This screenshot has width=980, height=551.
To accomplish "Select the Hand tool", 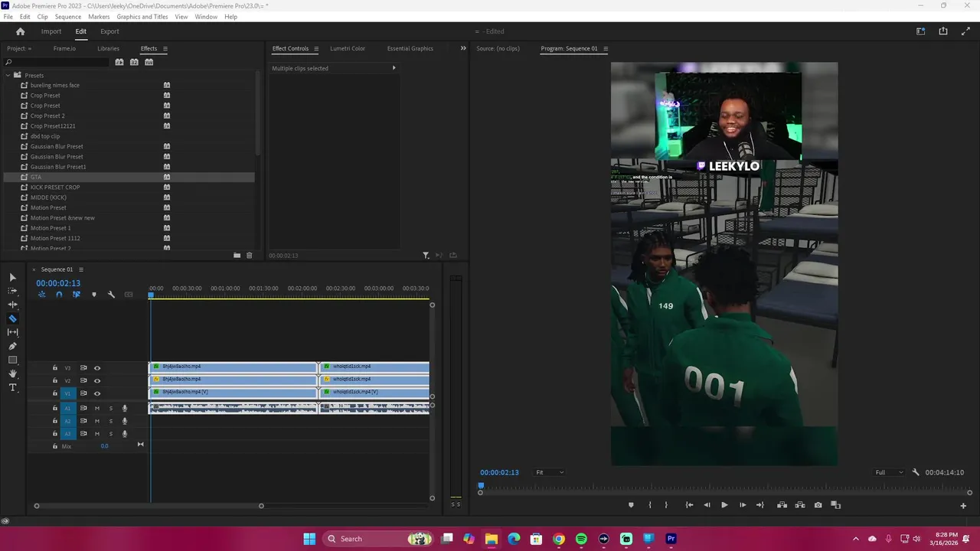I will (12, 373).
